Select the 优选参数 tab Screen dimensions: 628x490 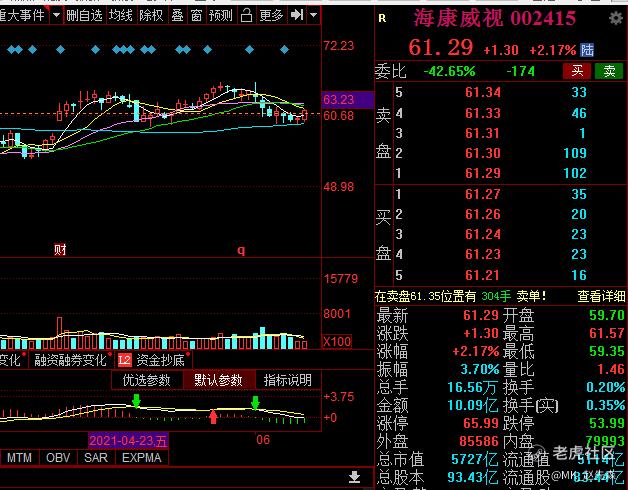point(147,380)
